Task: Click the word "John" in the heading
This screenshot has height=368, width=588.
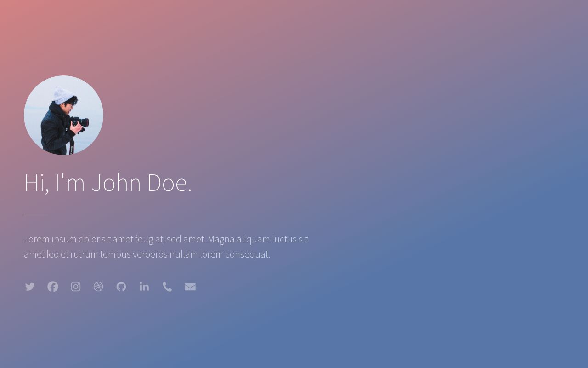Action: (116, 183)
